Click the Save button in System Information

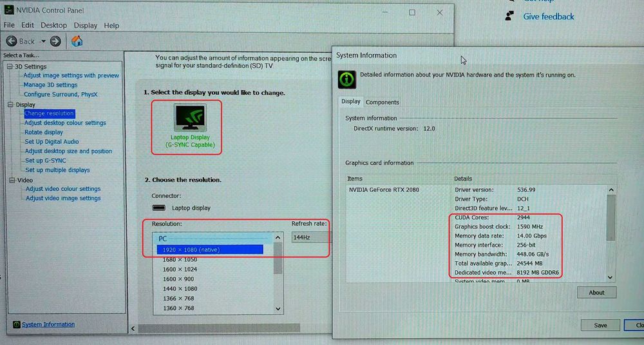pyautogui.click(x=600, y=325)
